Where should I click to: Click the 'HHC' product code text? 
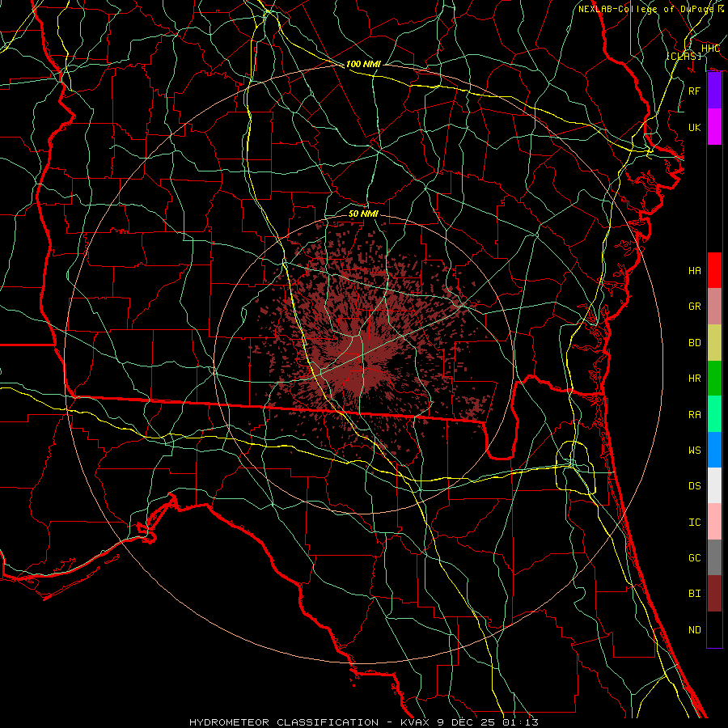tap(710, 49)
